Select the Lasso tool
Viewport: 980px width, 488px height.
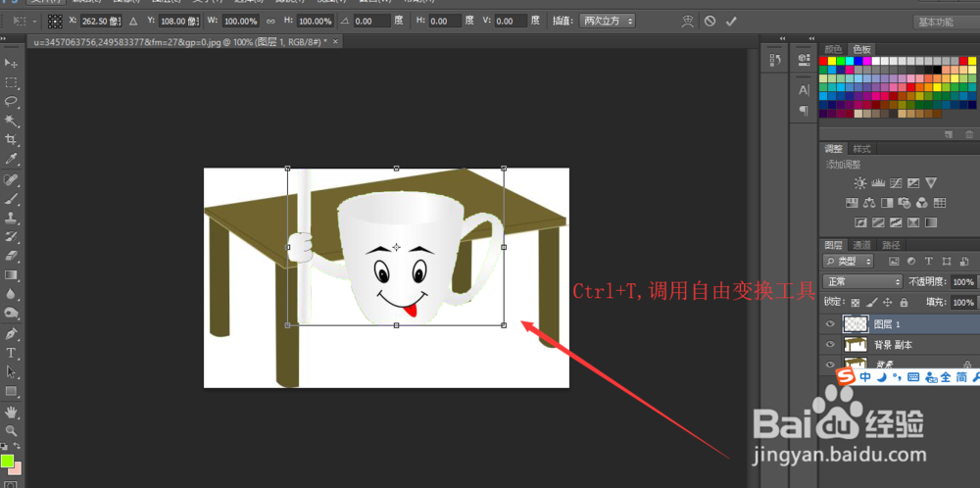pyautogui.click(x=11, y=101)
